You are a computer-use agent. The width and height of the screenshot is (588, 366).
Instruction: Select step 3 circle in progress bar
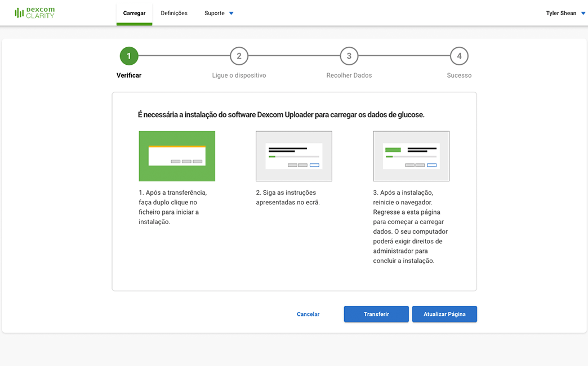click(x=349, y=56)
